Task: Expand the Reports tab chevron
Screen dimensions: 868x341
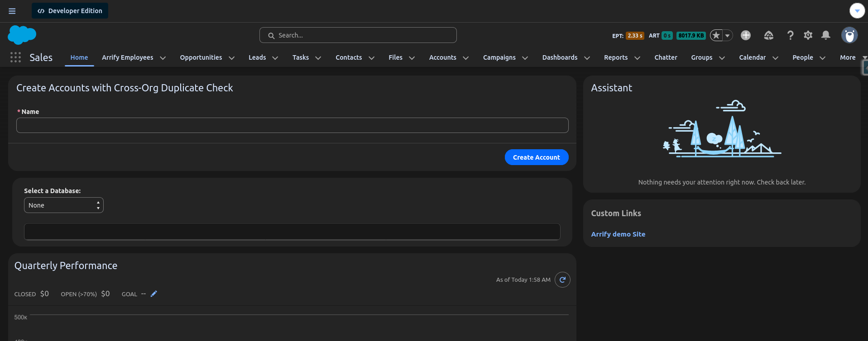Action: [x=638, y=58]
